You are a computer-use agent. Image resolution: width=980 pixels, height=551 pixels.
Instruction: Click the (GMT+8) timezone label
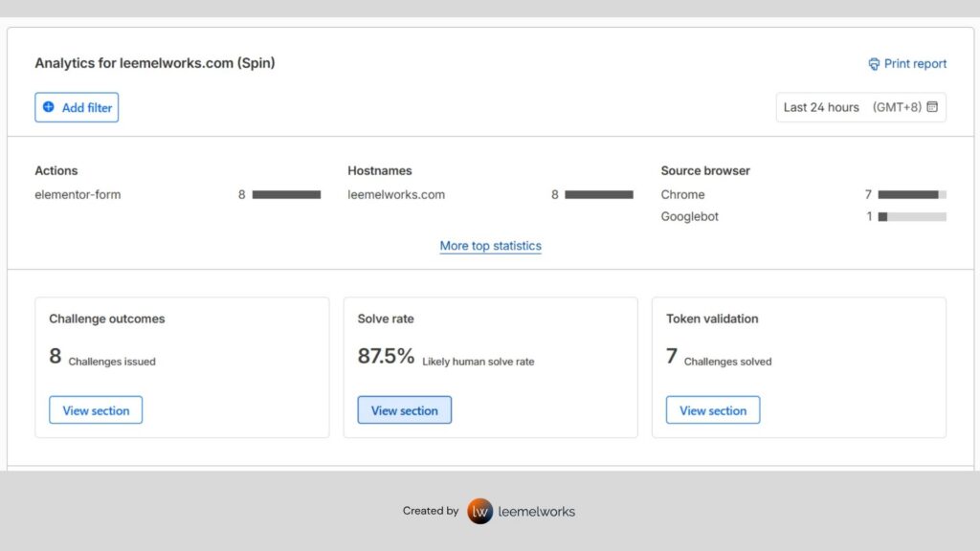pos(897,107)
